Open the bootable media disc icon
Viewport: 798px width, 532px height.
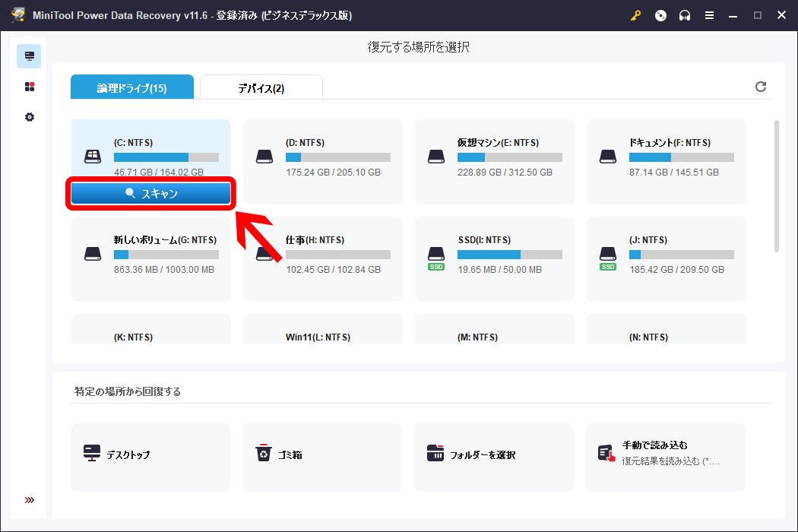[x=660, y=14]
